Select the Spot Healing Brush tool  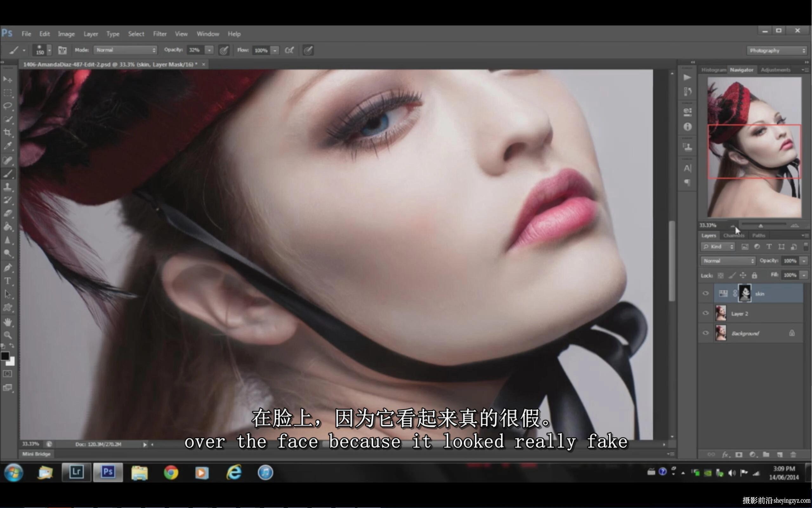(7, 160)
